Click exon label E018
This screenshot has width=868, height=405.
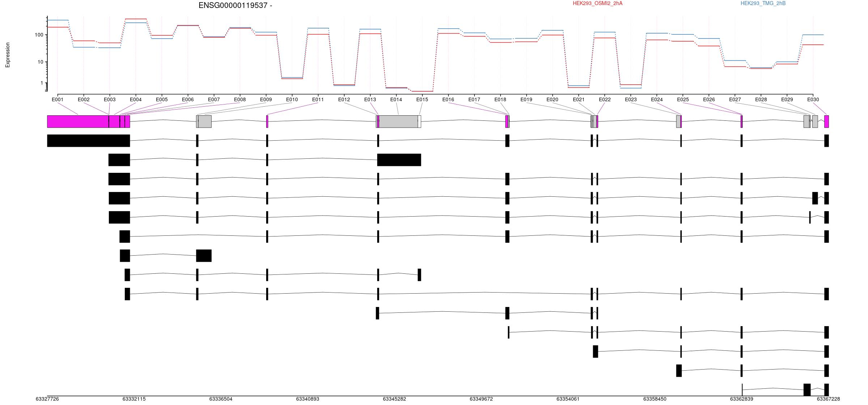(500, 99)
